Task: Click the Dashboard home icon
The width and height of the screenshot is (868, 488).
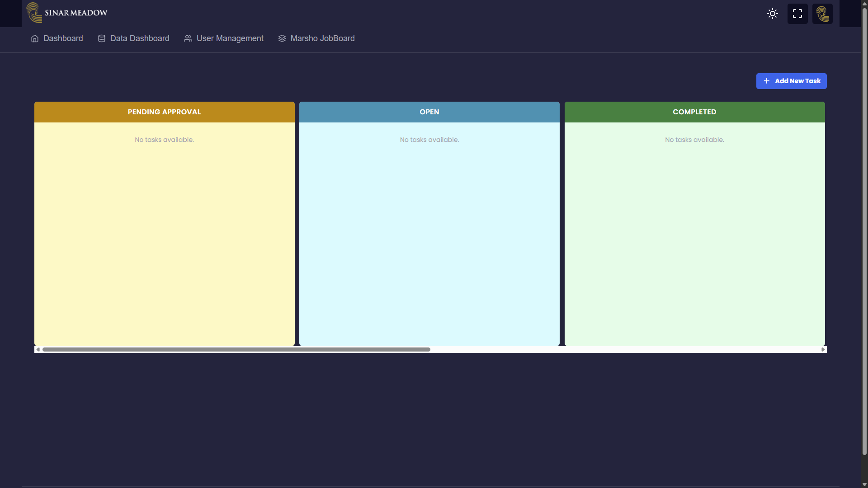Action: tap(35, 38)
